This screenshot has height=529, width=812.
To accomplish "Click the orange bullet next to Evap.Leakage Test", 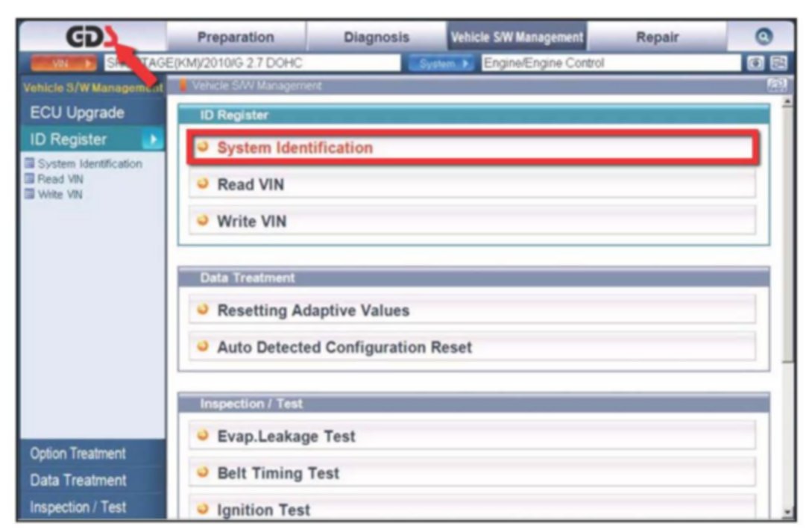I will tap(201, 436).
